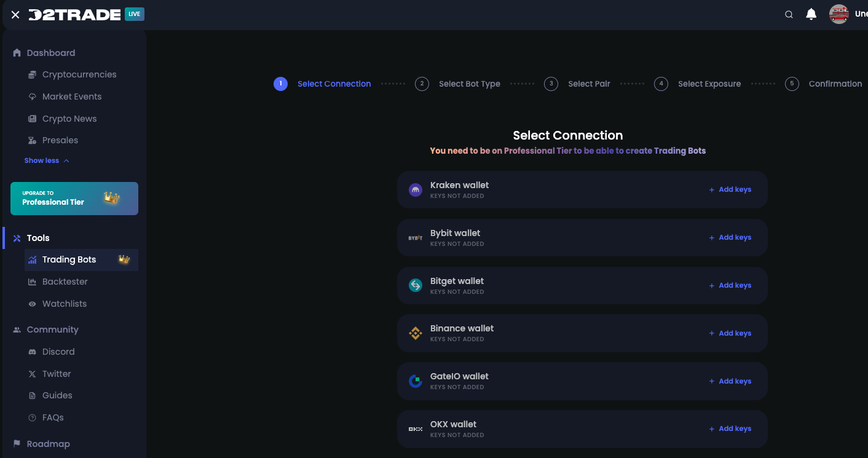Click the Professional Tier requirement notice
Viewport: 868px width, 458px height.
pos(568,151)
